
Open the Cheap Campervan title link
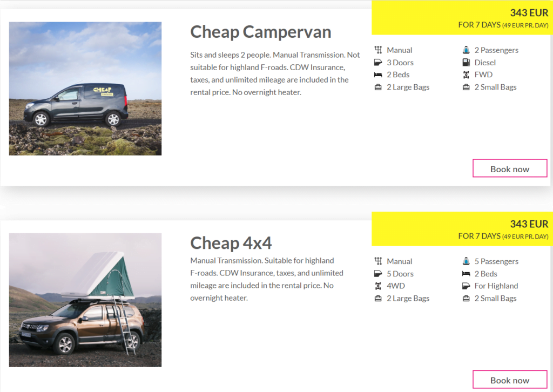click(261, 32)
